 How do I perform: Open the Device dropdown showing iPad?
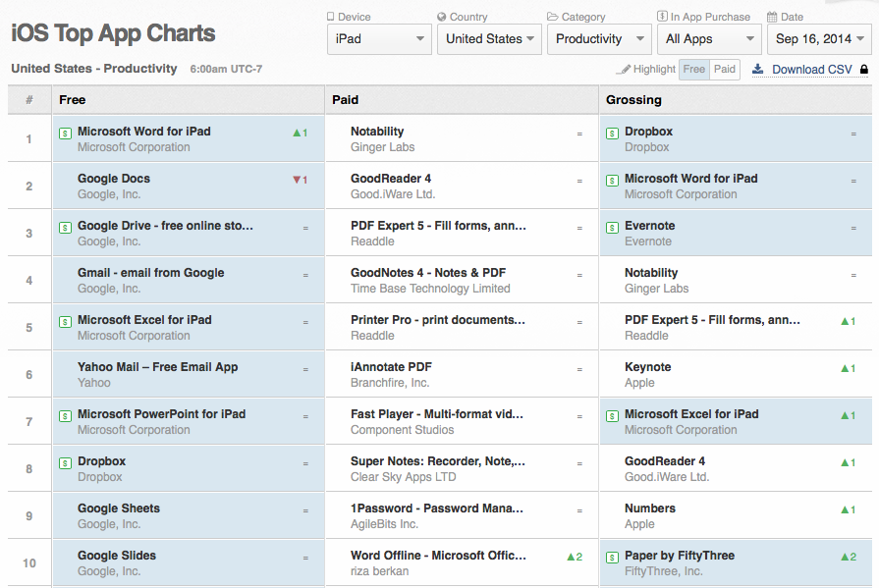379,39
